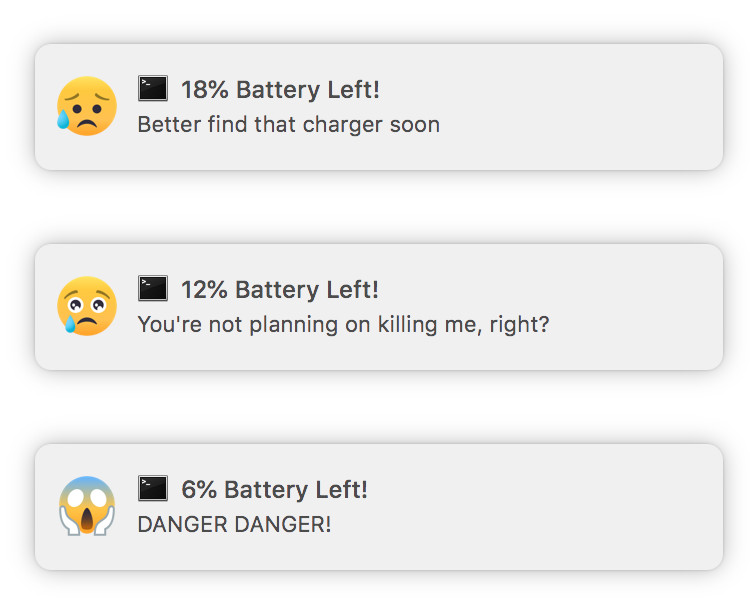Open the 12% Battery Left! notification title

[x=280, y=290]
